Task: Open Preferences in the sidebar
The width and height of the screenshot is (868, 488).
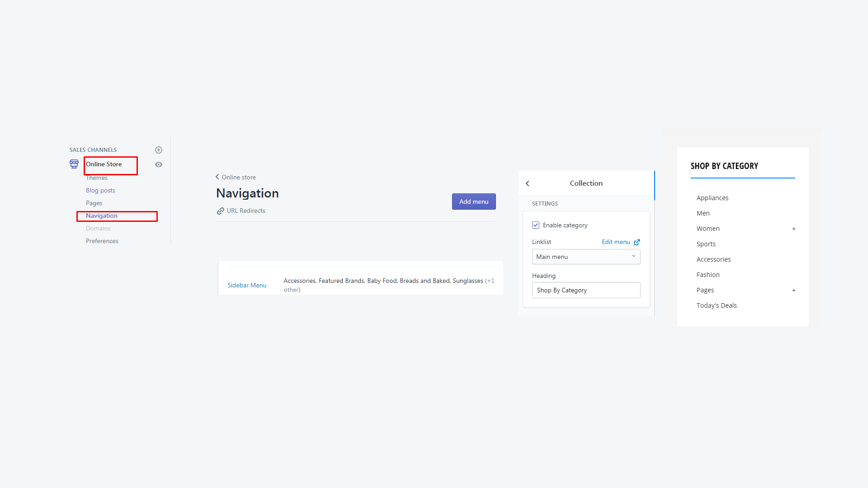Action: [x=102, y=241]
